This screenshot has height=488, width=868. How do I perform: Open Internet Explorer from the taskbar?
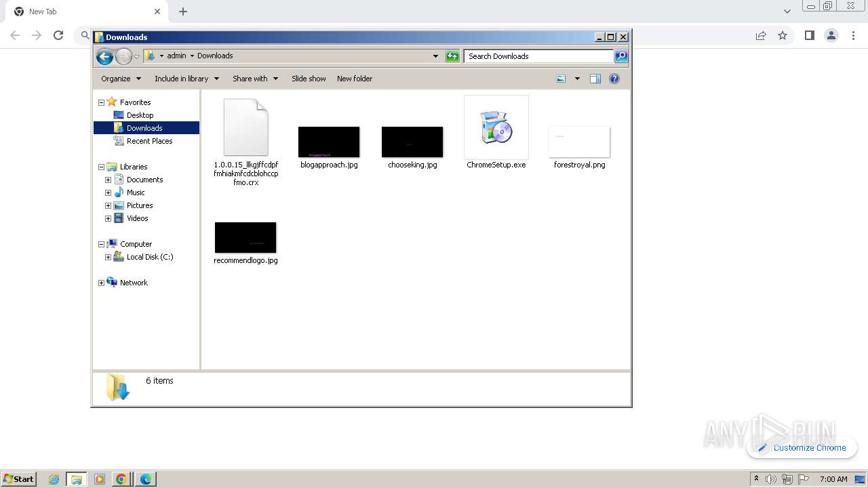[x=54, y=479]
